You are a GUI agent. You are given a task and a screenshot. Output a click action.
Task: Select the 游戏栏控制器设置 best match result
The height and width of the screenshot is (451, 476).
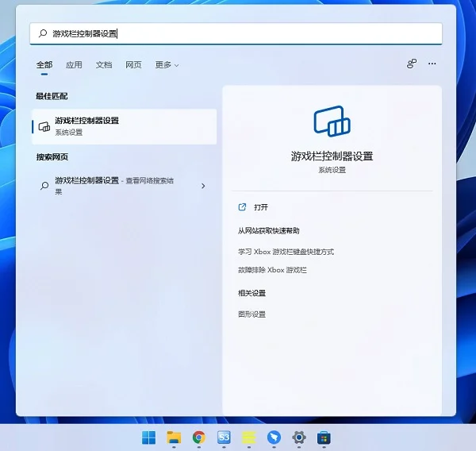(x=125, y=126)
